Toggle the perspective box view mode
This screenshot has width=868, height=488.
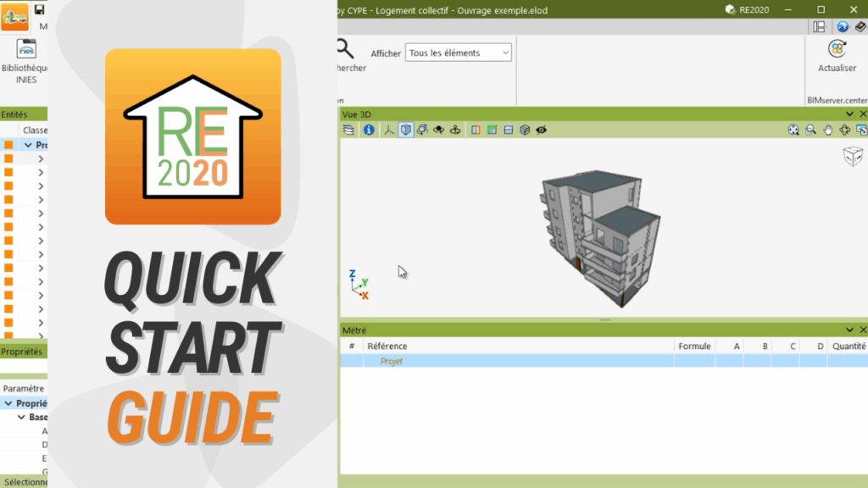pyautogui.click(x=406, y=130)
